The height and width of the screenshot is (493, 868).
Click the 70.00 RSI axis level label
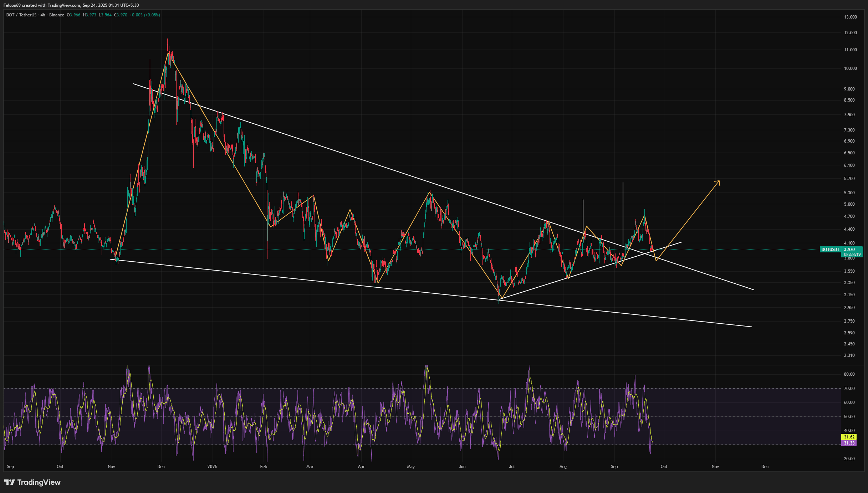coord(849,389)
